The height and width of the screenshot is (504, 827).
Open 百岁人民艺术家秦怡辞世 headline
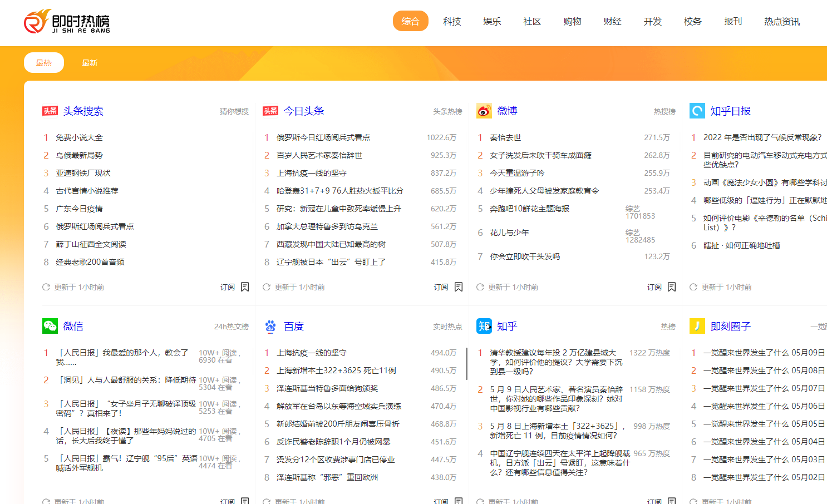pos(319,155)
